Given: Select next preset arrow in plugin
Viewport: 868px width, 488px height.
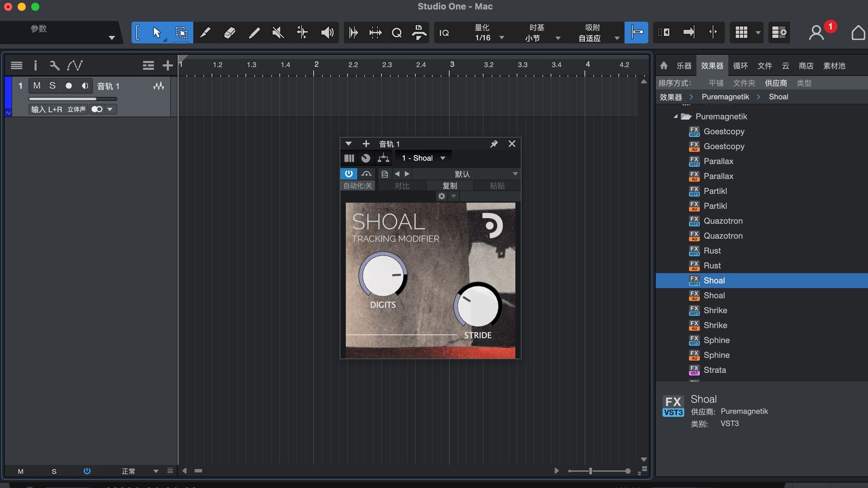Looking at the screenshot, I should [407, 174].
